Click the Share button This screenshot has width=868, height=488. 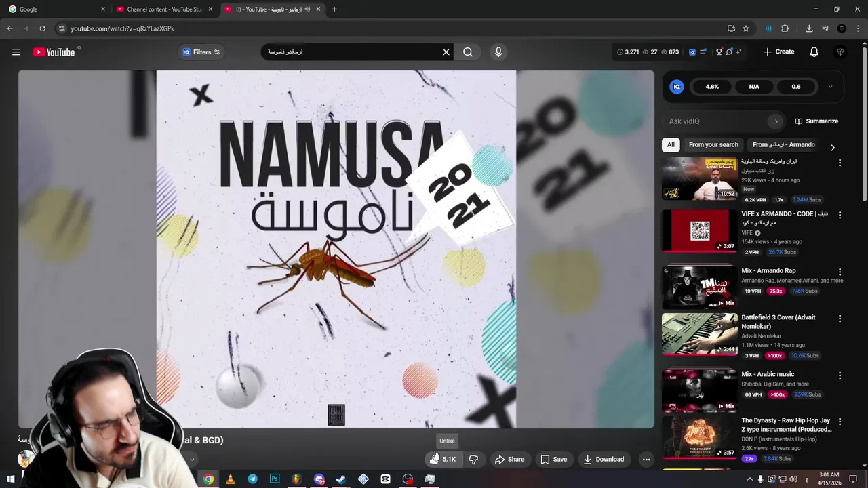tap(509, 460)
